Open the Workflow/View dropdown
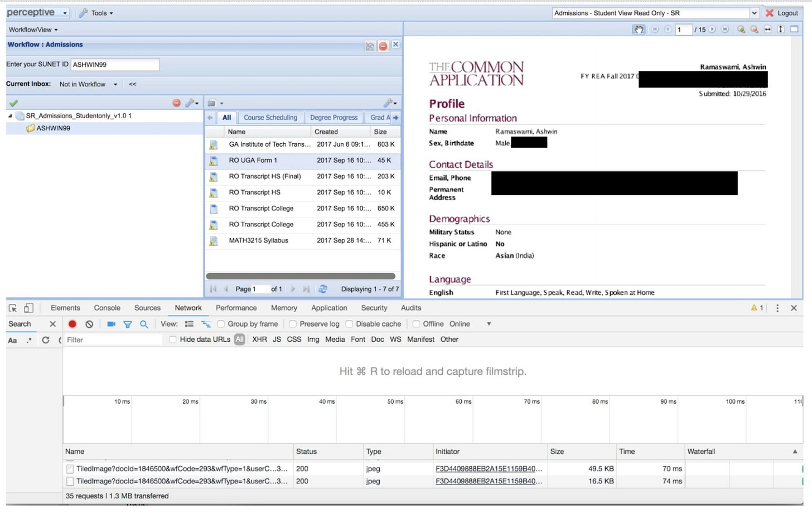This screenshot has width=812, height=514. coord(33,30)
